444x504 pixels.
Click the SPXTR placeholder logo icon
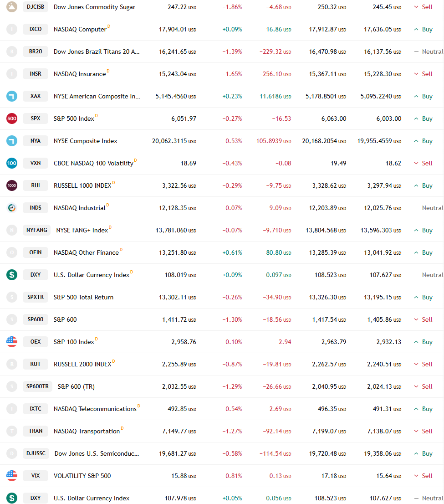click(x=12, y=297)
